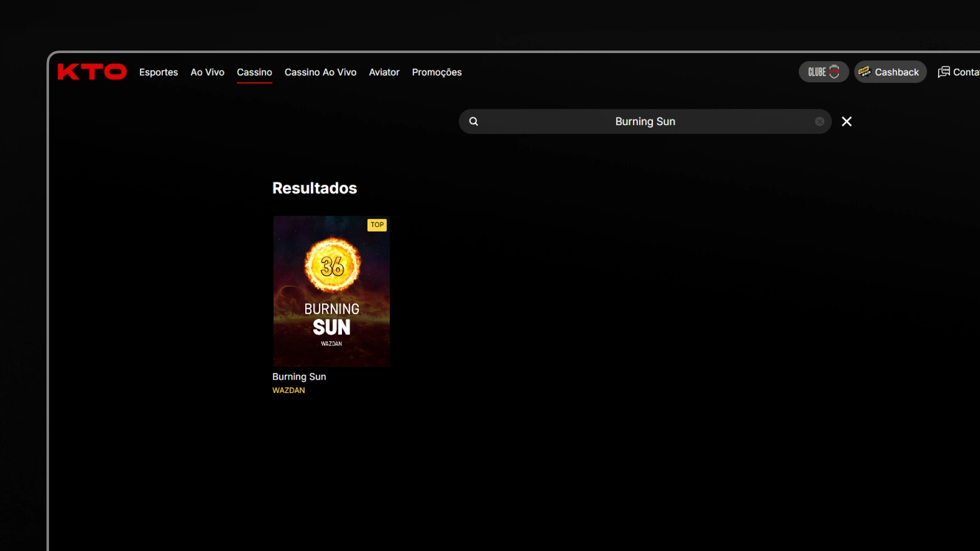This screenshot has width=980, height=551.
Task: View the Promoções page
Action: 436,72
